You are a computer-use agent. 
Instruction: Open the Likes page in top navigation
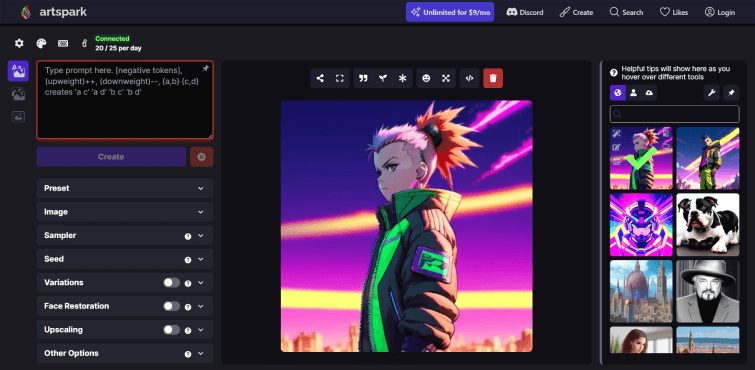click(x=674, y=13)
